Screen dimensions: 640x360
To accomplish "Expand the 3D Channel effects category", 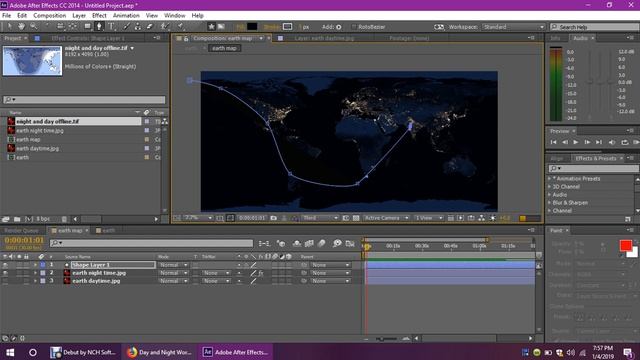I will pos(549,187).
